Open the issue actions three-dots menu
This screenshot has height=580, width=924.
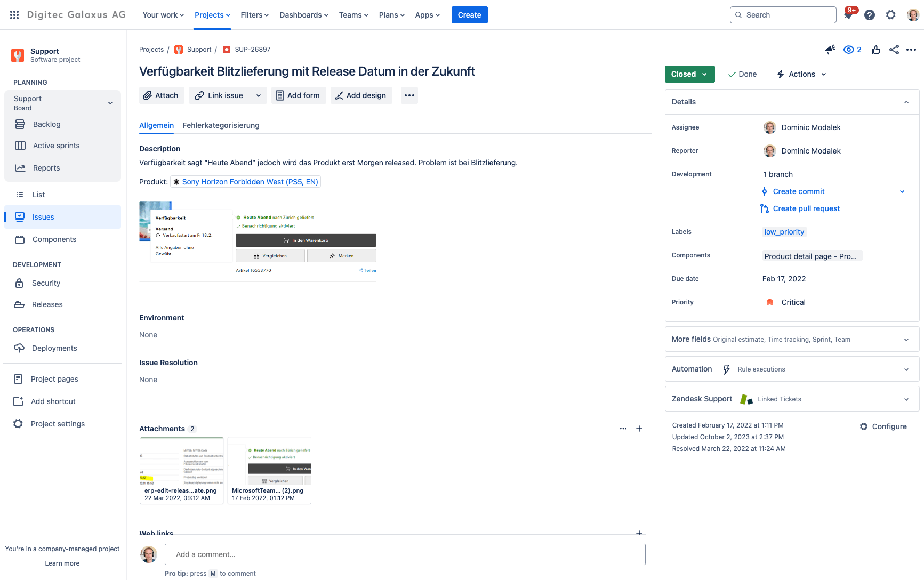[x=911, y=50]
